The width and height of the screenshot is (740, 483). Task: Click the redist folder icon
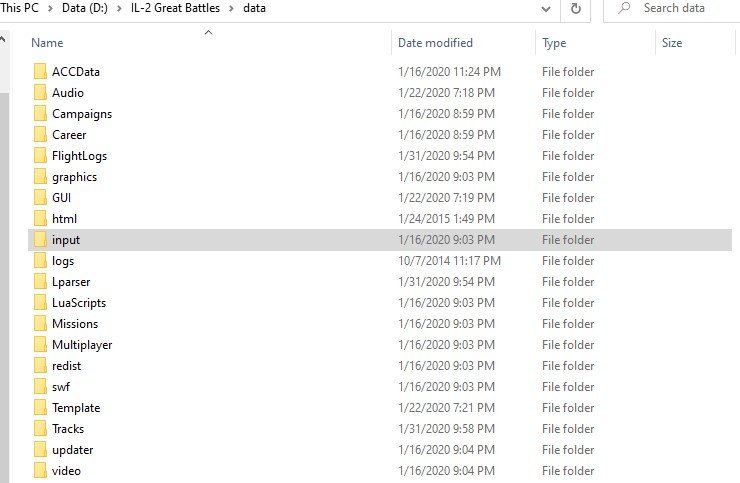pyautogui.click(x=41, y=365)
